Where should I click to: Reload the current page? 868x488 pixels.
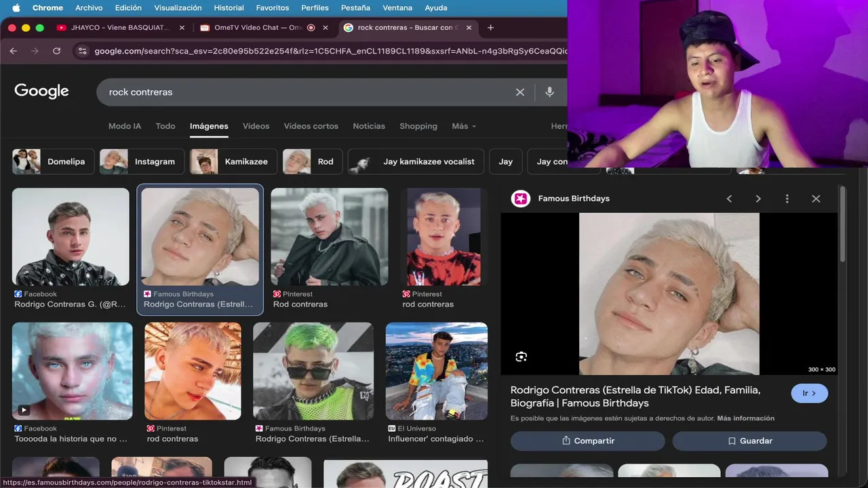56,51
